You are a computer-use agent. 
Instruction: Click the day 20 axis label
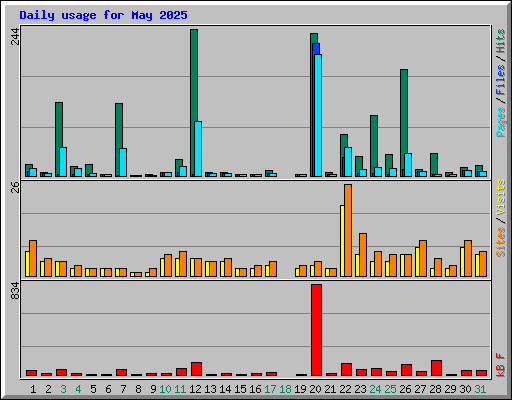pos(315,389)
